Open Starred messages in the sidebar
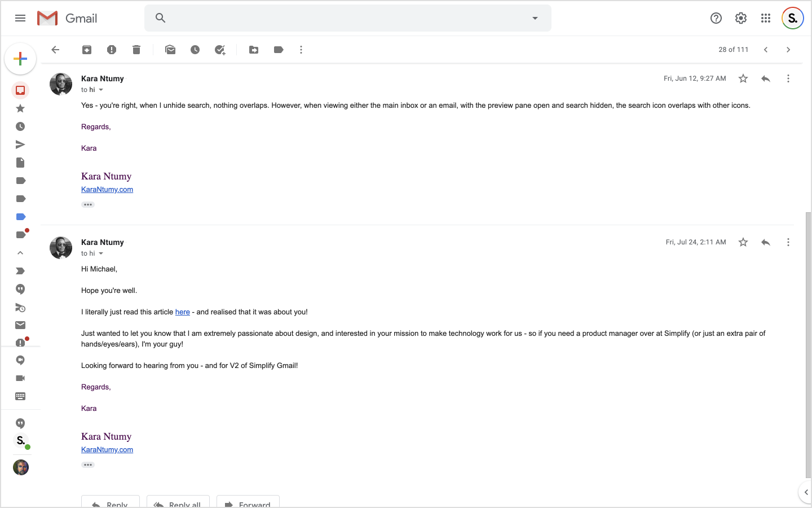 click(20, 108)
